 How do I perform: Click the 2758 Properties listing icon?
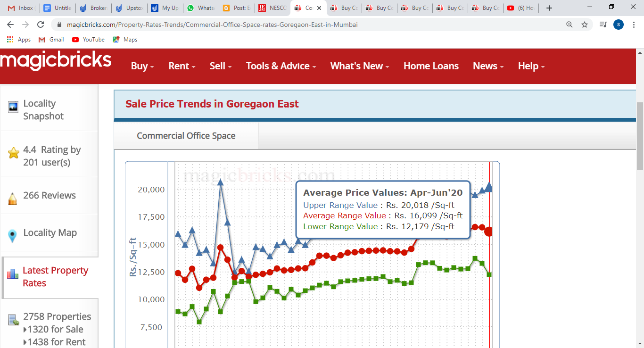point(13,320)
